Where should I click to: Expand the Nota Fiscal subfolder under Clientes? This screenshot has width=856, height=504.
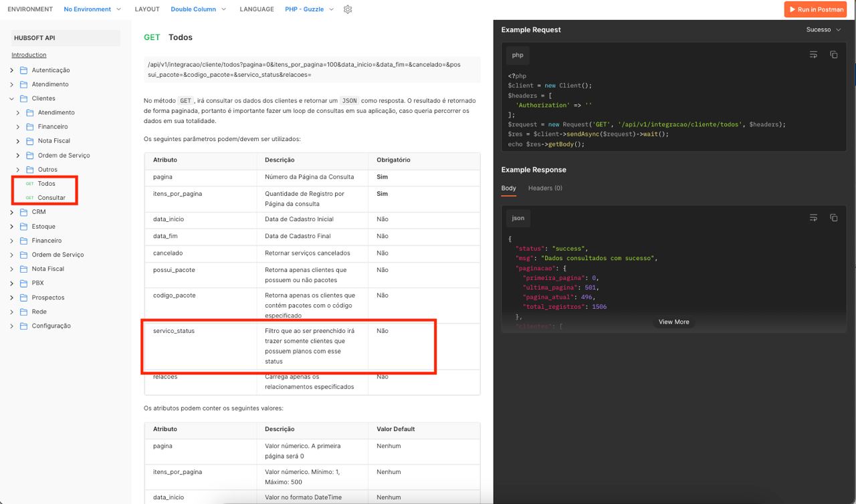pyautogui.click(x=18, y=141)
